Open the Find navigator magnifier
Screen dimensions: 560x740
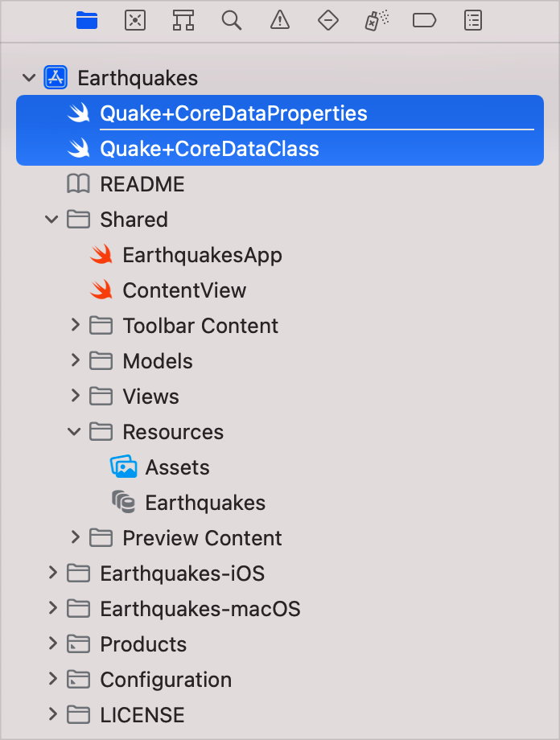[x=232, y=21]
